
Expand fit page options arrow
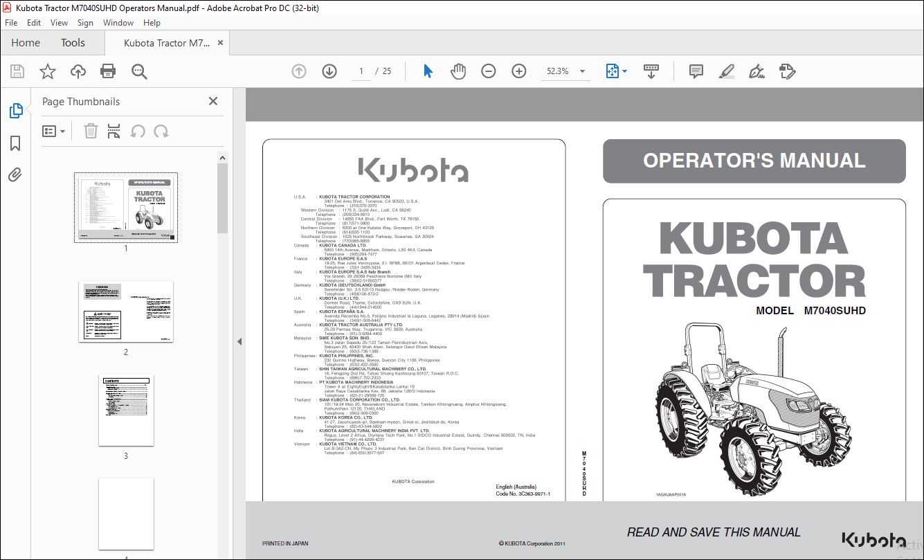[x=625, y=71]
